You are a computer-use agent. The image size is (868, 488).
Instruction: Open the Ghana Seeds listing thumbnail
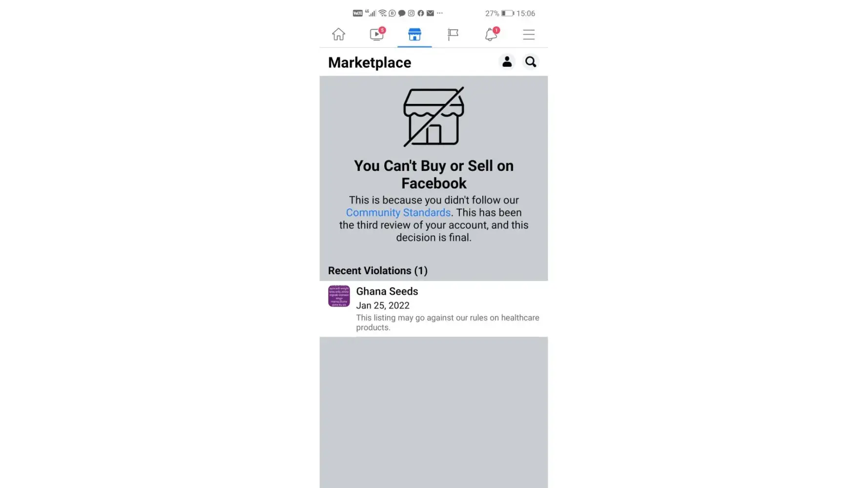(339, 296)
